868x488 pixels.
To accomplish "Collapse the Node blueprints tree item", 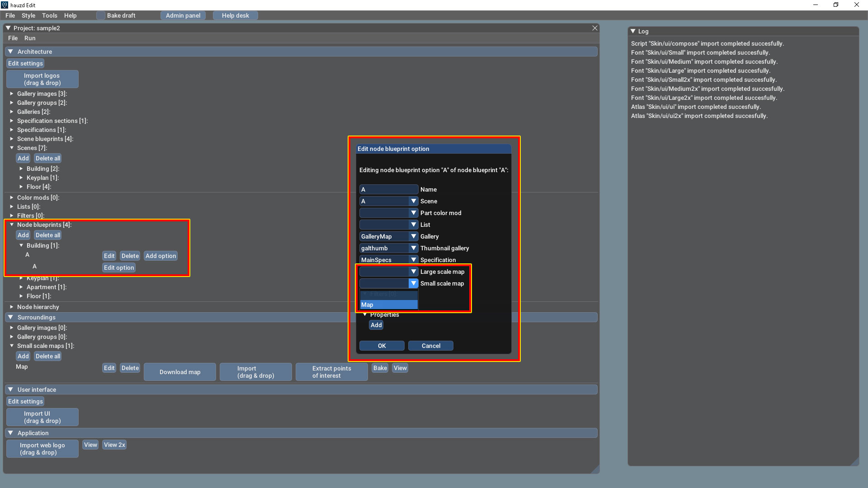I will (12, 225).
